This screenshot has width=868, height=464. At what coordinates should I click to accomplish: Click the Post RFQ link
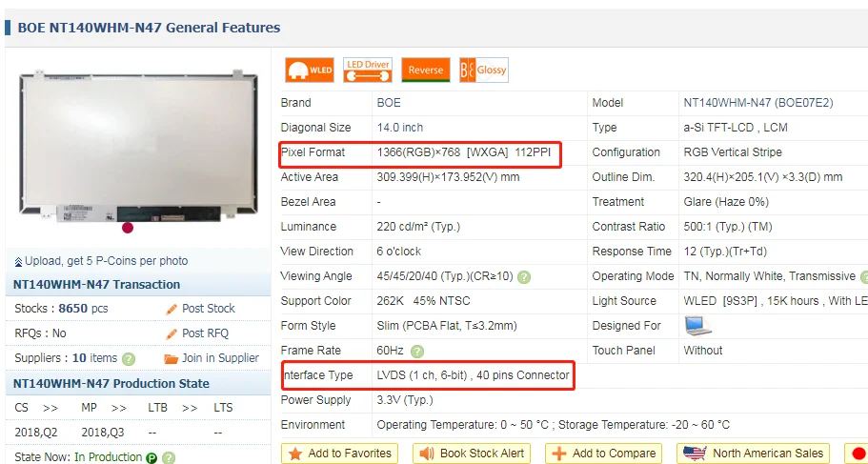pyautogui.click(x=205, y=333)
